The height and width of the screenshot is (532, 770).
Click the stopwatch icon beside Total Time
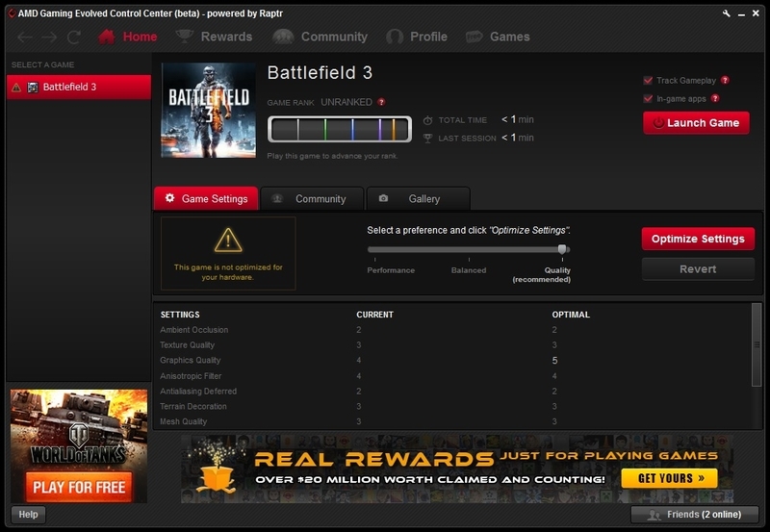click(427, 120)
